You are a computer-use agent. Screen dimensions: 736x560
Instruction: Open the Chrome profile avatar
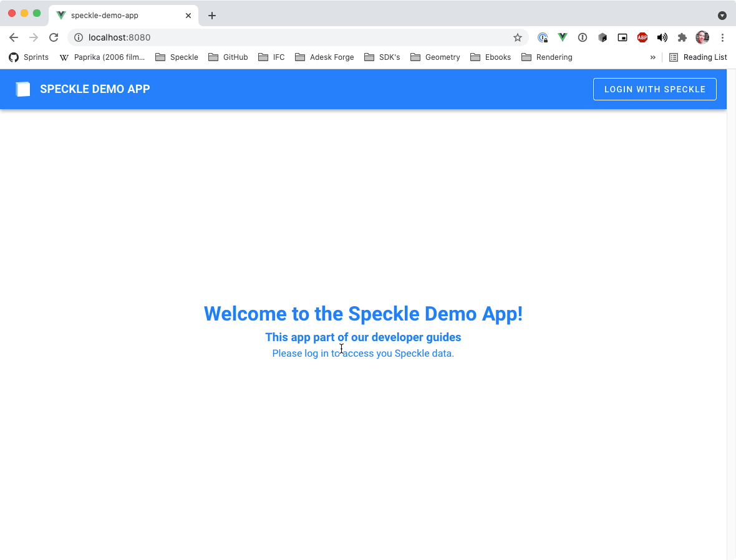(x=702, y=37)
